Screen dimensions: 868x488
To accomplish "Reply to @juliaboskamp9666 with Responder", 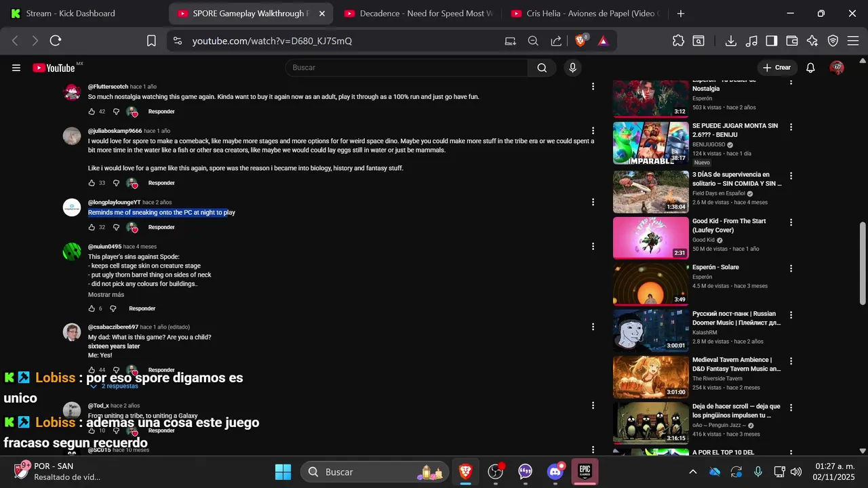I will (x=161, y=183).
